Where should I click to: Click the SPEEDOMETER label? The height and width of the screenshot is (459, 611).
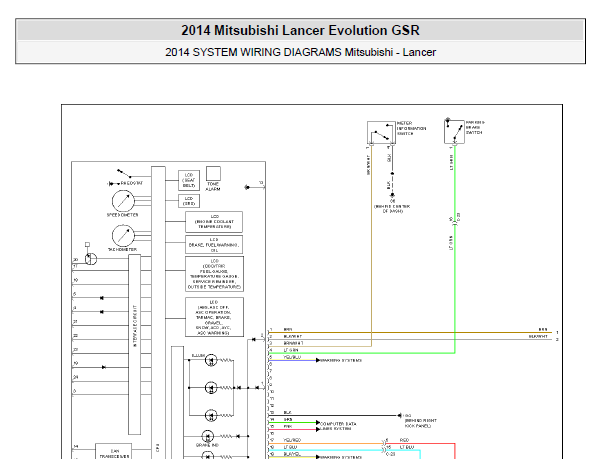tap(122, 215)
